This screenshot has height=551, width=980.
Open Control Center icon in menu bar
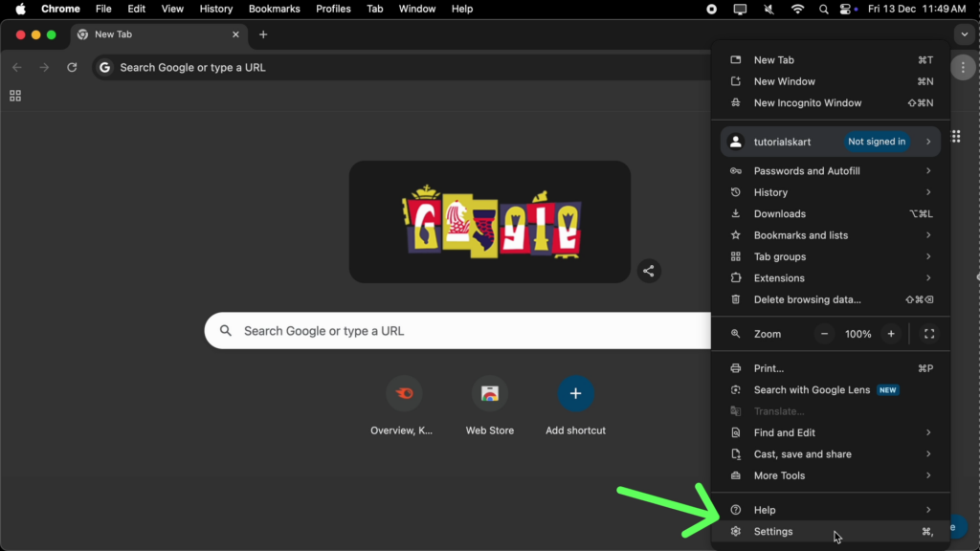pyautogui.click(x=846, y=9)
